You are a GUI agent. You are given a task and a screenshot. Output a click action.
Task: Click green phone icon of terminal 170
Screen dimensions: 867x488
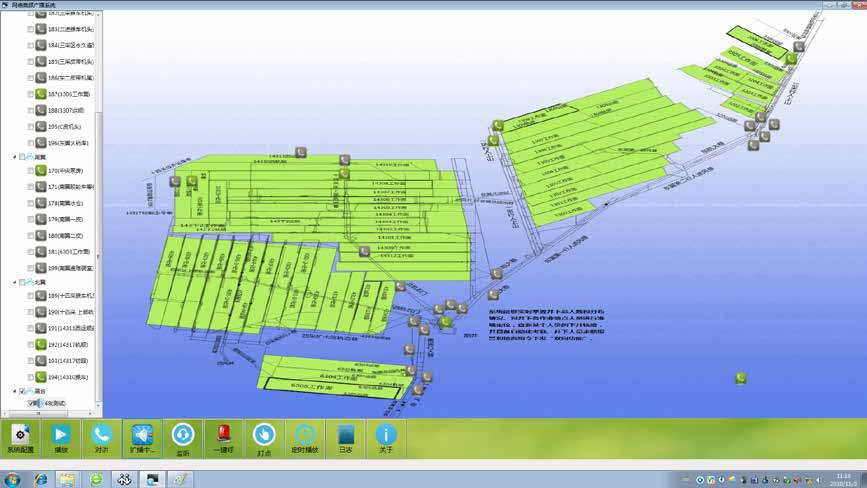click(41, 170)
